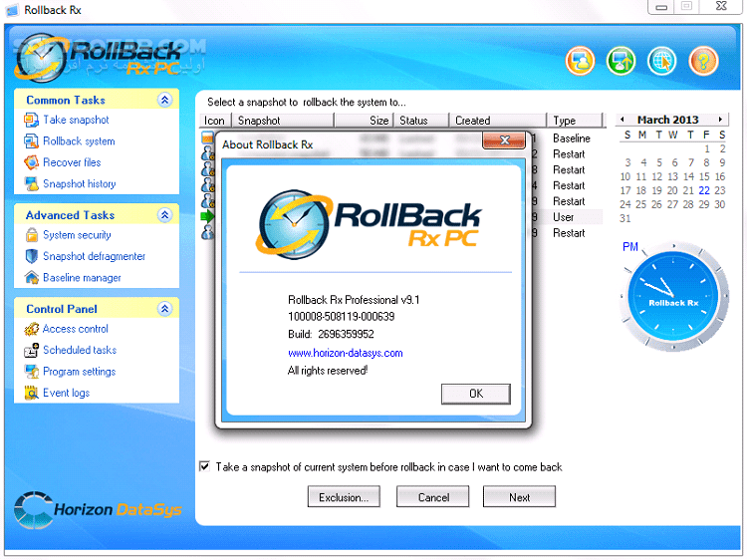Toggle the take snapshot before rollback checkbox
This screenshot has height=560, width=747.
tap(204, 466)
